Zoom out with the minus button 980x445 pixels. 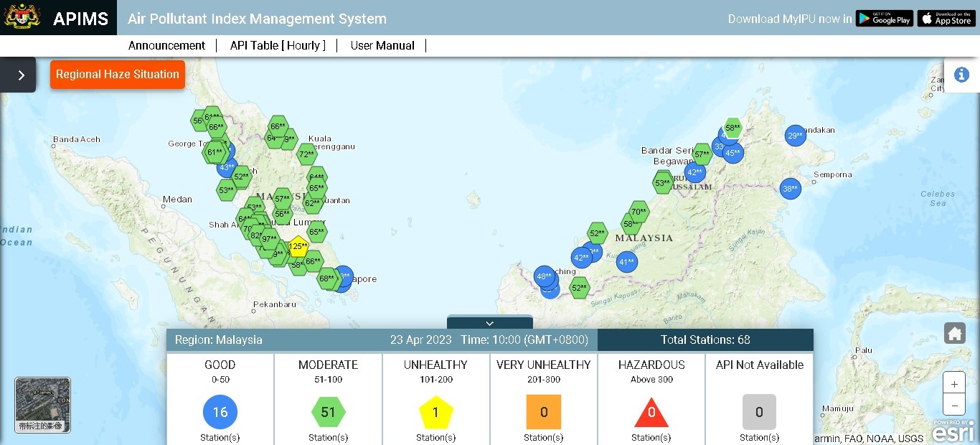954,404
